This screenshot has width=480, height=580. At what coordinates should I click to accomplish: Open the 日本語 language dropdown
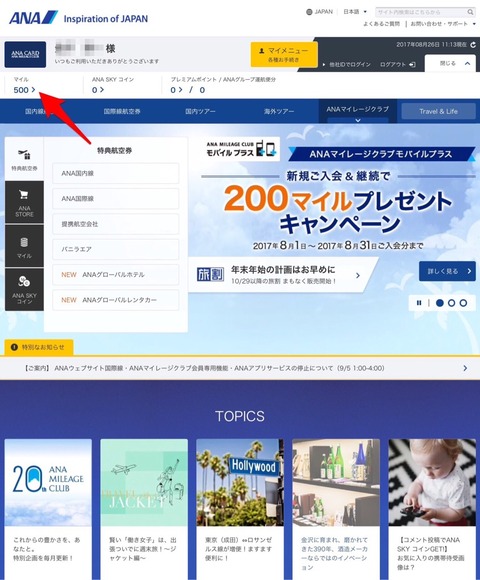[355, 12]
